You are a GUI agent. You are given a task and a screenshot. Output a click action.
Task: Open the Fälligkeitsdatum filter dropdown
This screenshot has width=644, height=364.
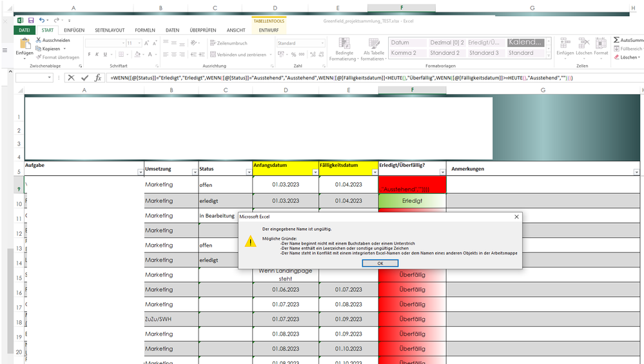[375, 173]
